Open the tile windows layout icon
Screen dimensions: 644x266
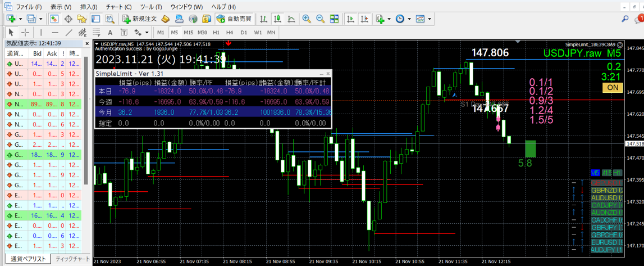tap(334, 19)
